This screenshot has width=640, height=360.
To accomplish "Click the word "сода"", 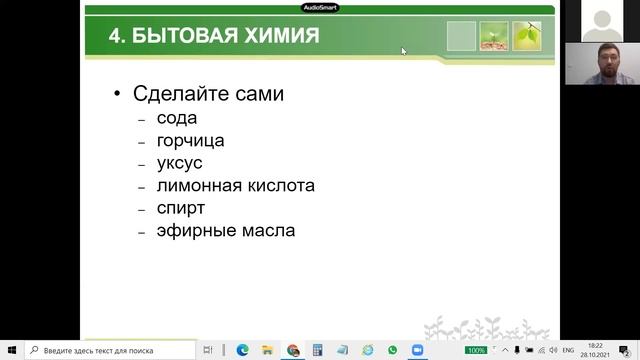I will coord(177,118).
